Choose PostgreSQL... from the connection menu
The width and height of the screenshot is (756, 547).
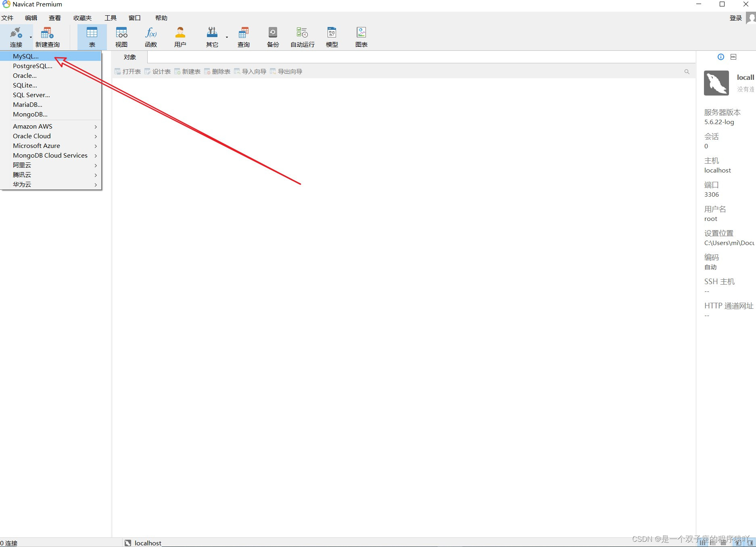pos(51,66)
